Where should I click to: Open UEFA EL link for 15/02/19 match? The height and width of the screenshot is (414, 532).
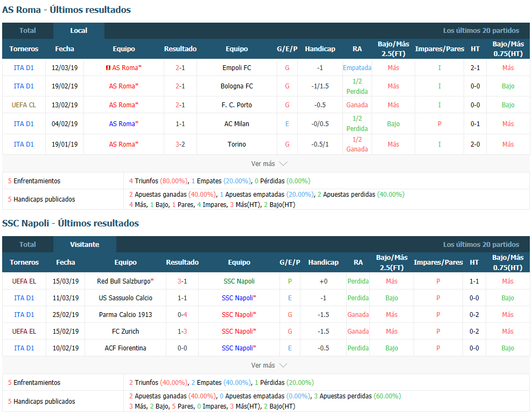(24, 331)
